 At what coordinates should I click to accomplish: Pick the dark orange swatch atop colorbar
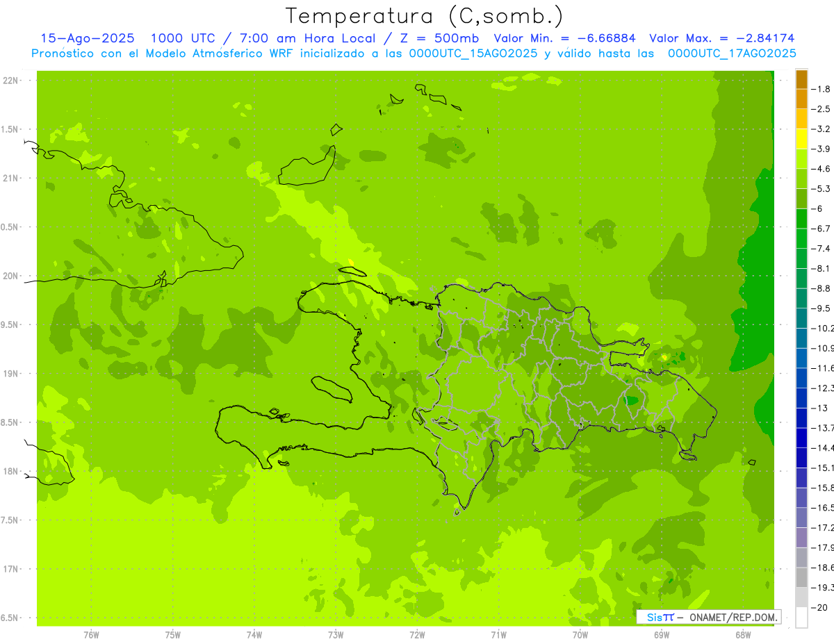[801, 80]
